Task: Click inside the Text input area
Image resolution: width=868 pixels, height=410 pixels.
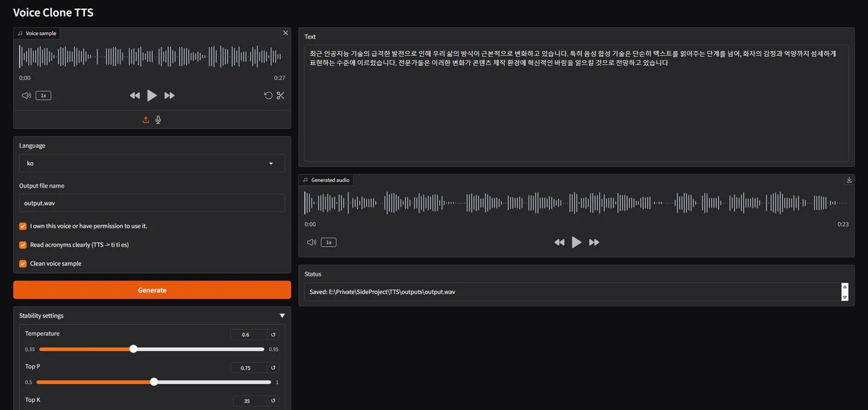Action: pos(576,103)
